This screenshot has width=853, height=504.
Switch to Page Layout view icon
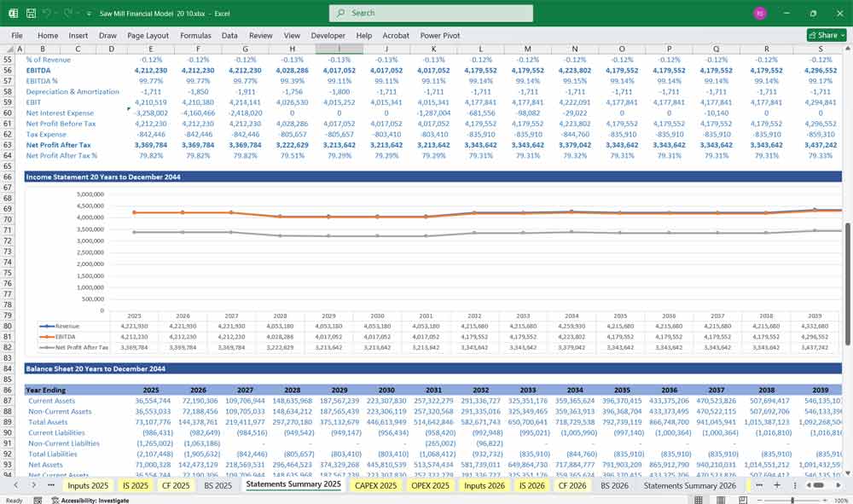(721, 499)
